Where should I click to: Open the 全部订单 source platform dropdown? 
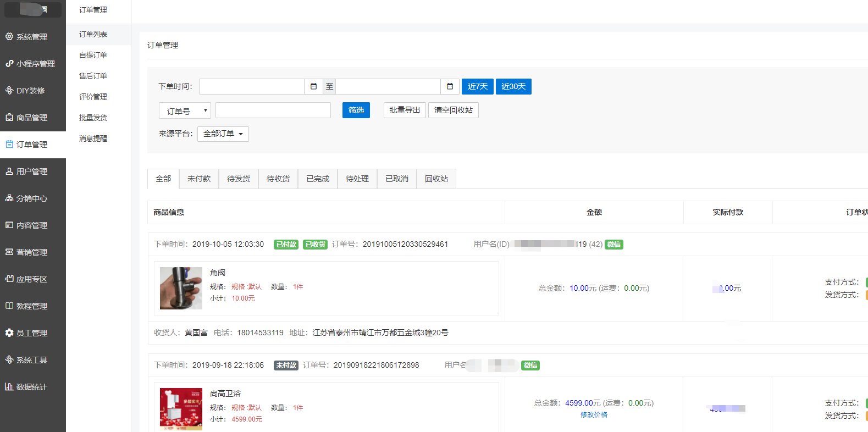point(223,134)
